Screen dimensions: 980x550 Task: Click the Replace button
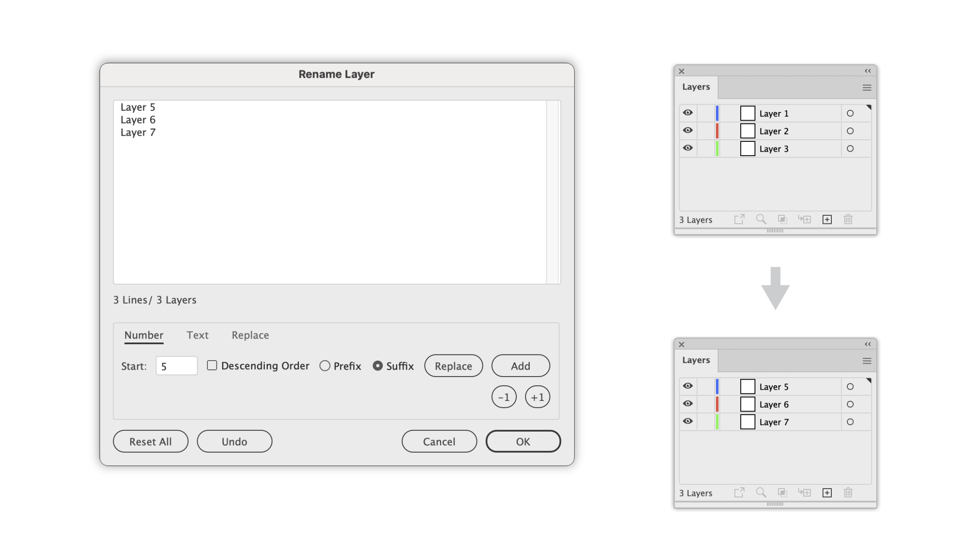tap(453, 365)
